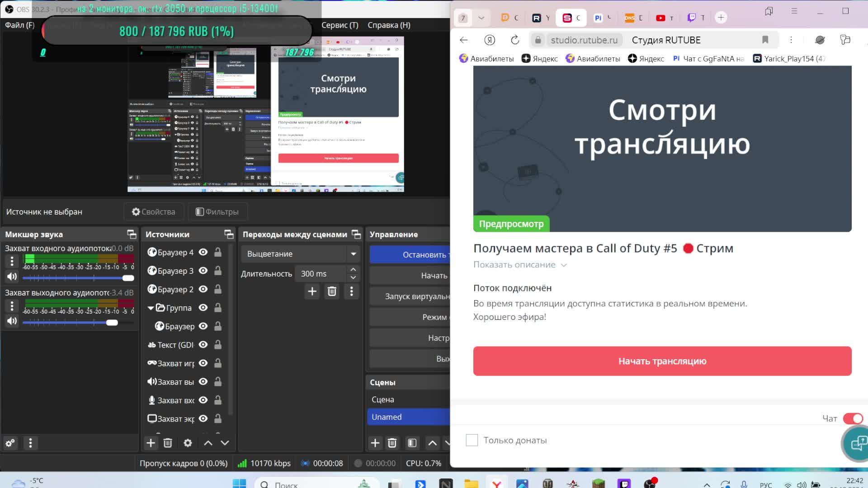Open options menu for output audio capture

click(12, 306)
